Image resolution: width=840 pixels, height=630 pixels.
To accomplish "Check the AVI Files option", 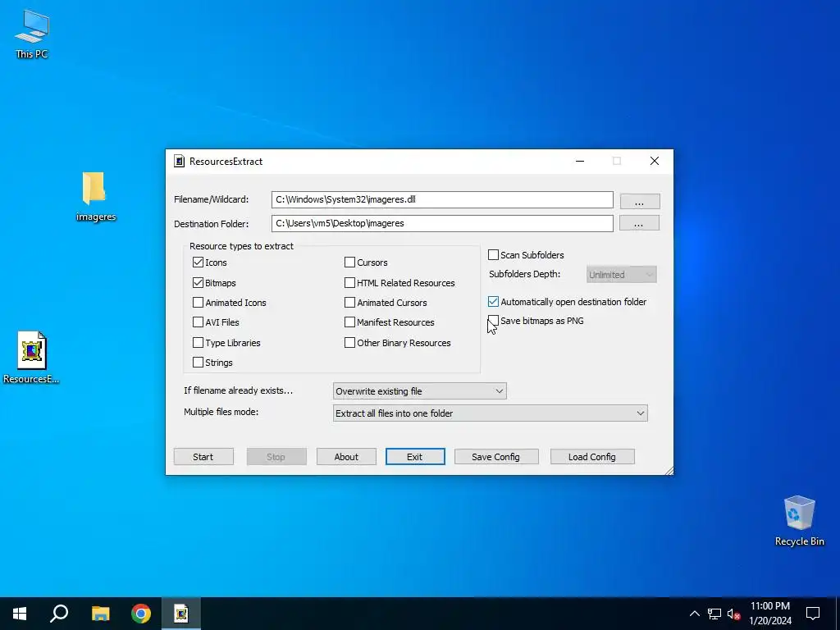I will click(198, 322).
